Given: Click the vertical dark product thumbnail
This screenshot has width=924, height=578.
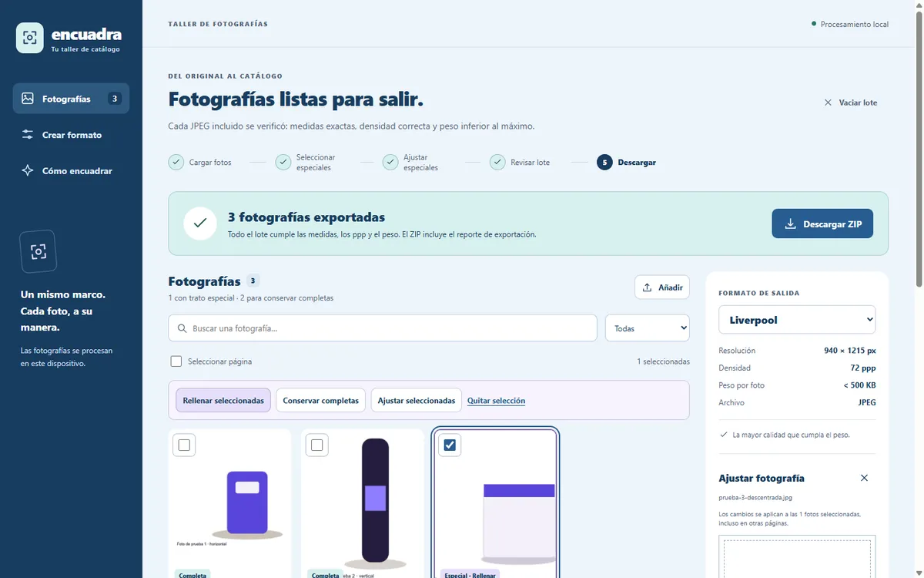Looking at the screenshot, I should (363, 504).
